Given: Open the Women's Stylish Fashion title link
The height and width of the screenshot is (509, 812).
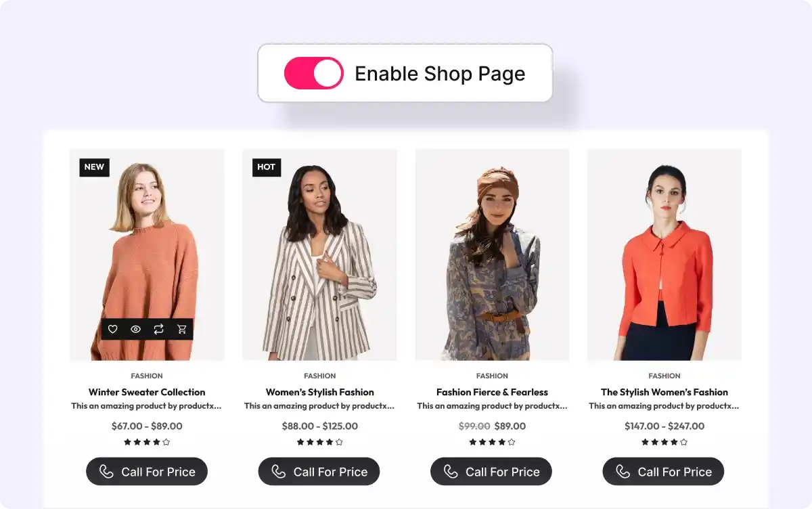Looking at the screenshot, I should point(319,392).
